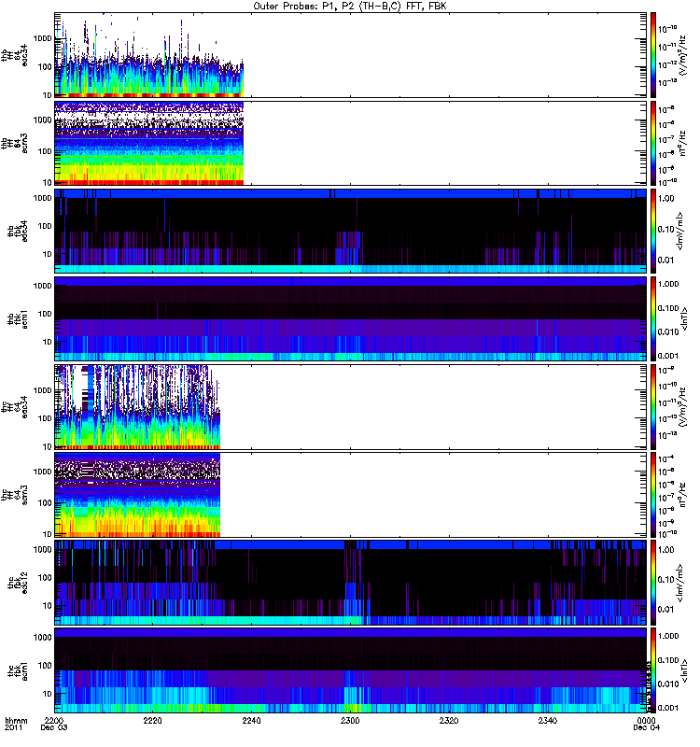Click the 2300 time axis tick label

[350, 720]
